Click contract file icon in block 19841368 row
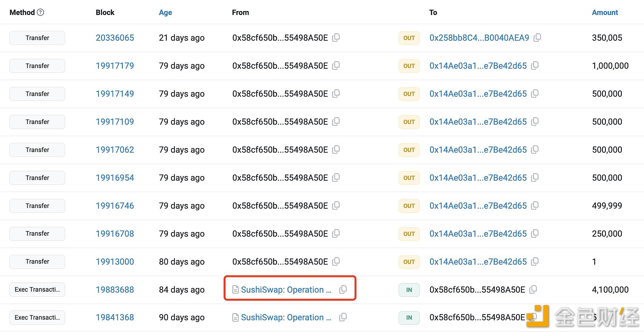The width and height of the screenshot is (644, 332). point(235,317)
